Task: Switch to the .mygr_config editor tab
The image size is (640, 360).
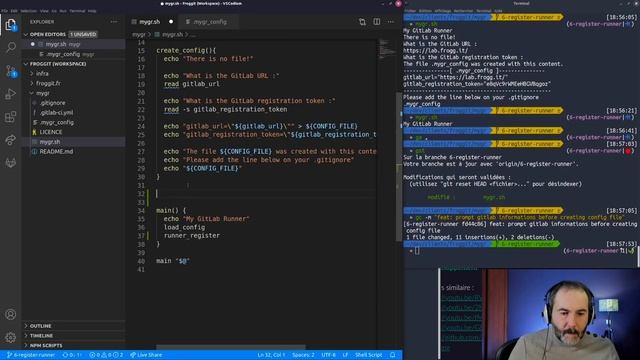Action: pos(210,22)
